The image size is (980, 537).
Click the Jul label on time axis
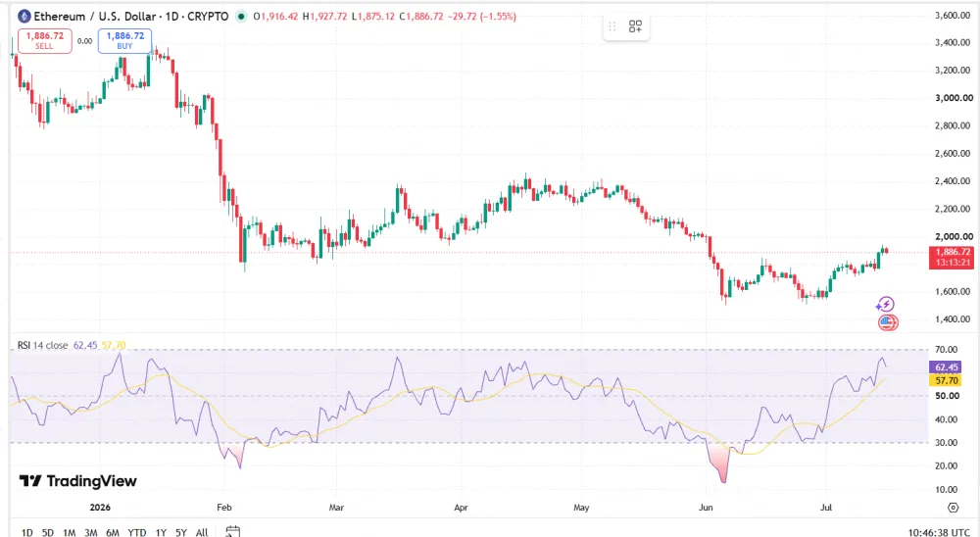(x=825, y=507)
